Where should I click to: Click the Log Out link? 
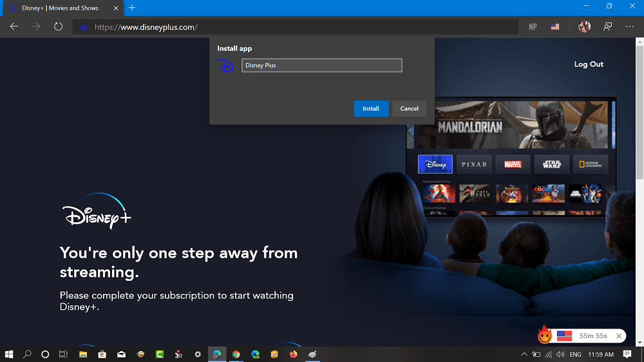(x=589, y=64)
